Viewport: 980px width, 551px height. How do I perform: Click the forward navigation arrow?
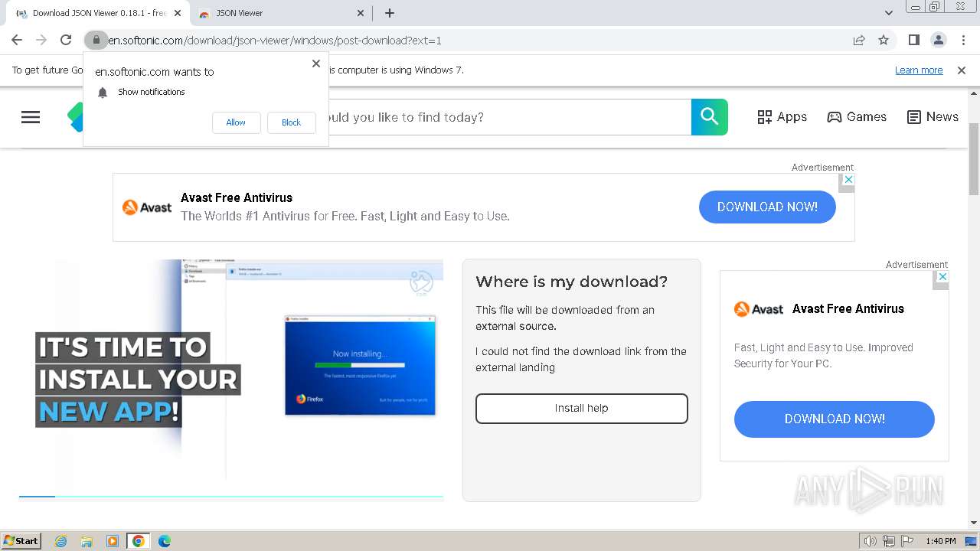coord(41,40)
